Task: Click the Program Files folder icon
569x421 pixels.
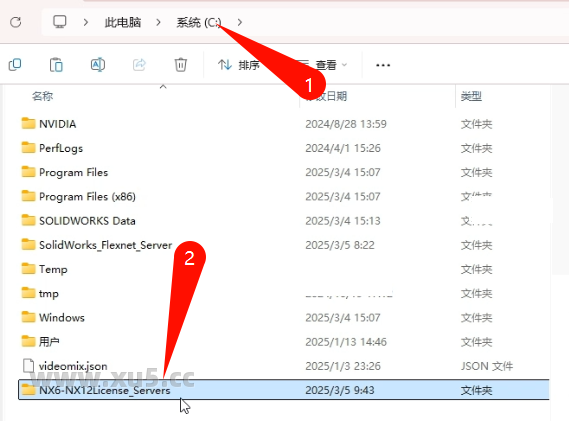Action: [x=28, y=172]
